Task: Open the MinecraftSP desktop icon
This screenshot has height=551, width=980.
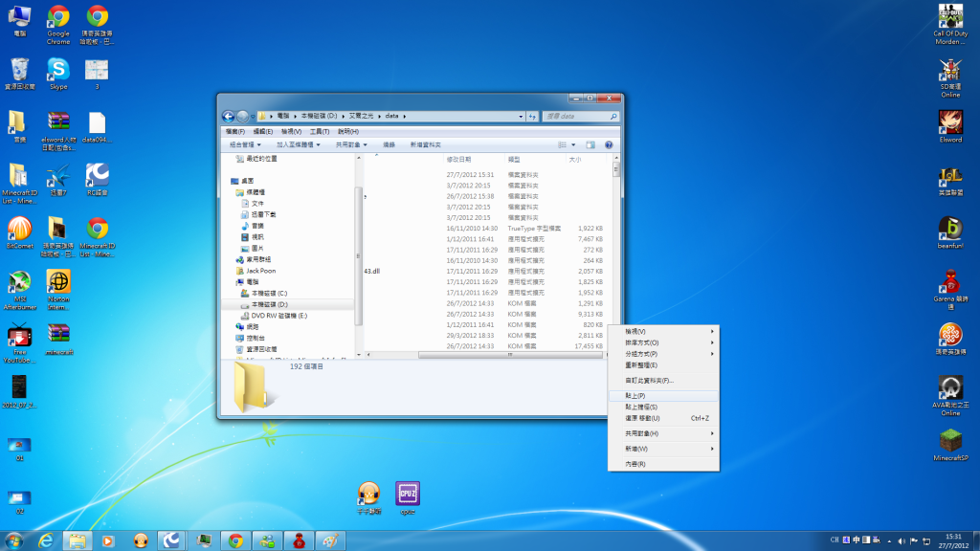Action: coord(950,443)
